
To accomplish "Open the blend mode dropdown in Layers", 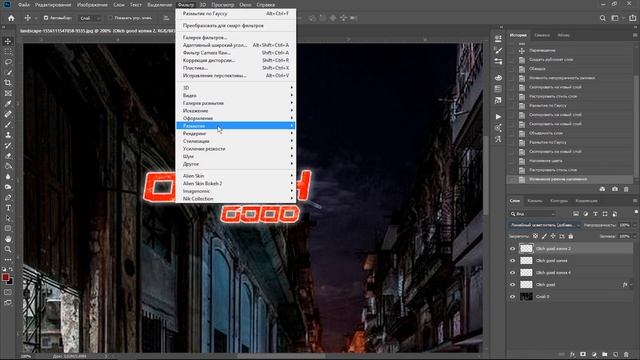I will tap(544, 225).
